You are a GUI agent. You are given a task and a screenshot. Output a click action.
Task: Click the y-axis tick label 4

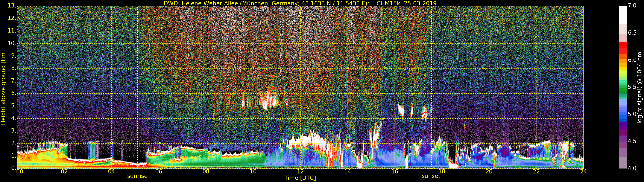pyautogui.click(x=13, y=118)
